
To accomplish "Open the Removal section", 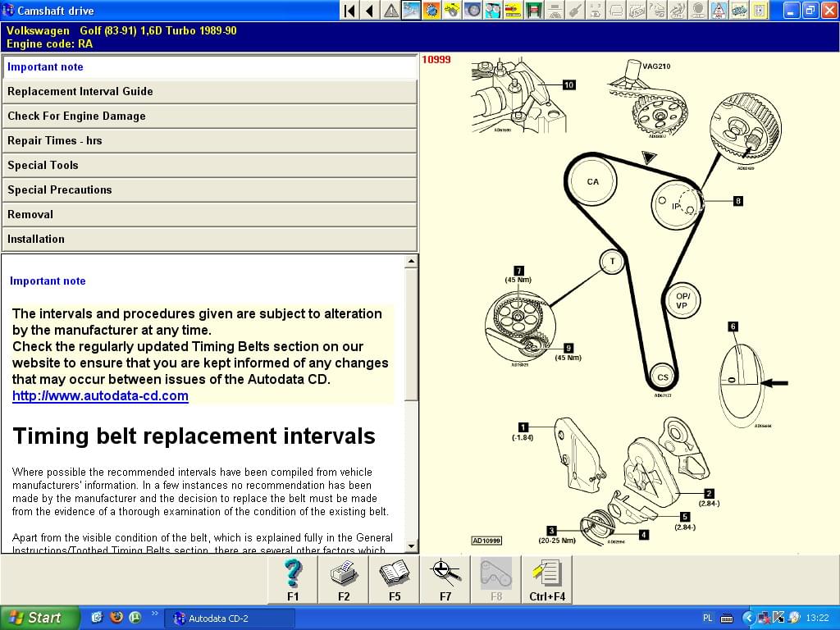I will click(209, 215).
